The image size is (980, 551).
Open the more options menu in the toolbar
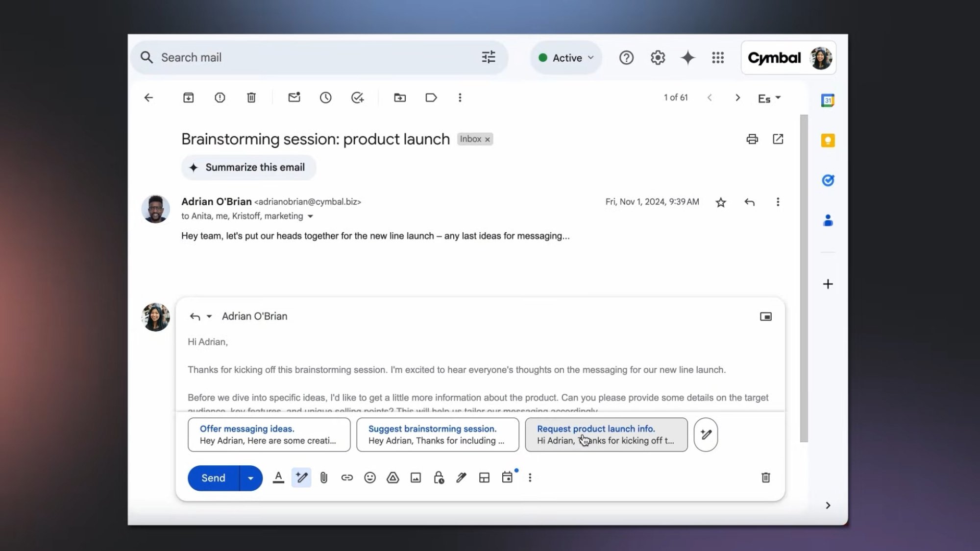click(460, 97)
